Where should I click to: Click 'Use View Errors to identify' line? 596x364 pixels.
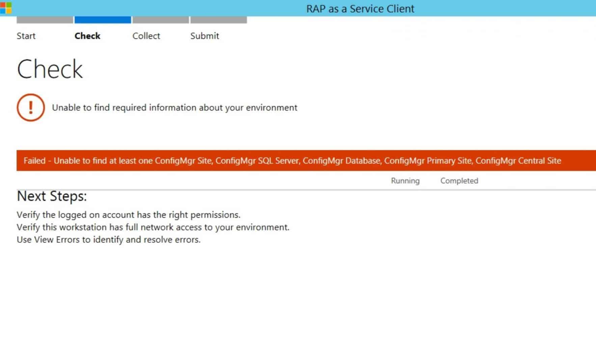109,240
